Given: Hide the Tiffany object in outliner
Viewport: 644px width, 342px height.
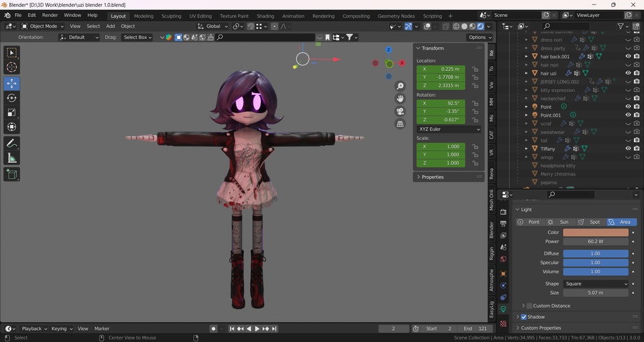Looking at the screenshot, I should click(x=628, y=148).
